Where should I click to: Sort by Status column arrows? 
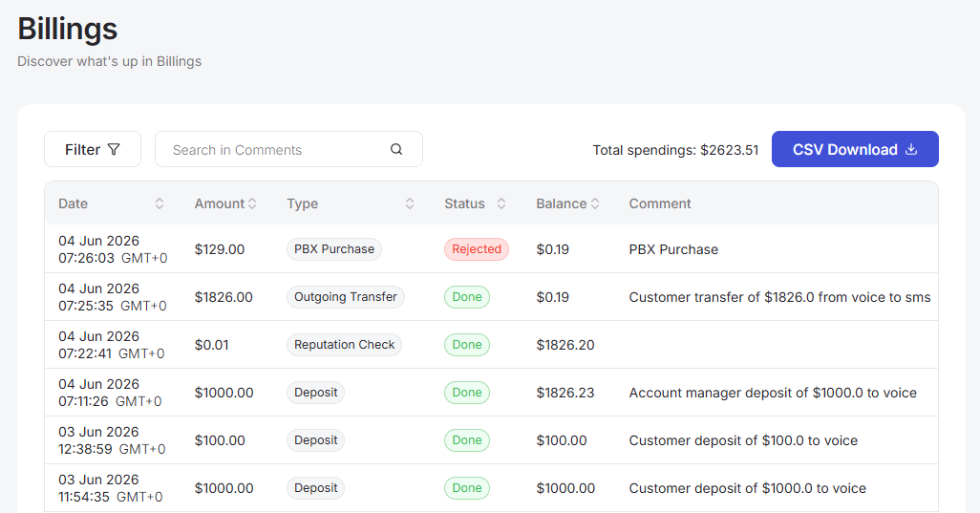[x=501, y=203]
